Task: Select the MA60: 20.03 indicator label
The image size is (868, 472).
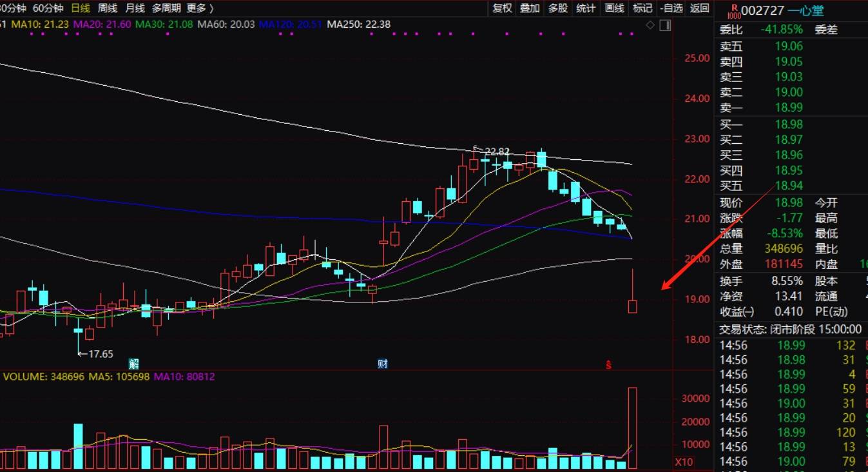Action: point(226,25)
